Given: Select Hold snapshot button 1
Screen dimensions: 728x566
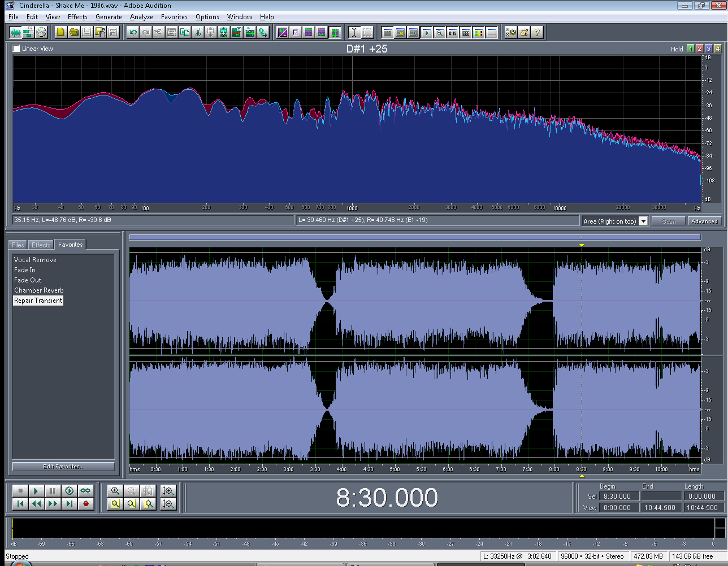Looking at the screenshot, I should 690,49.
